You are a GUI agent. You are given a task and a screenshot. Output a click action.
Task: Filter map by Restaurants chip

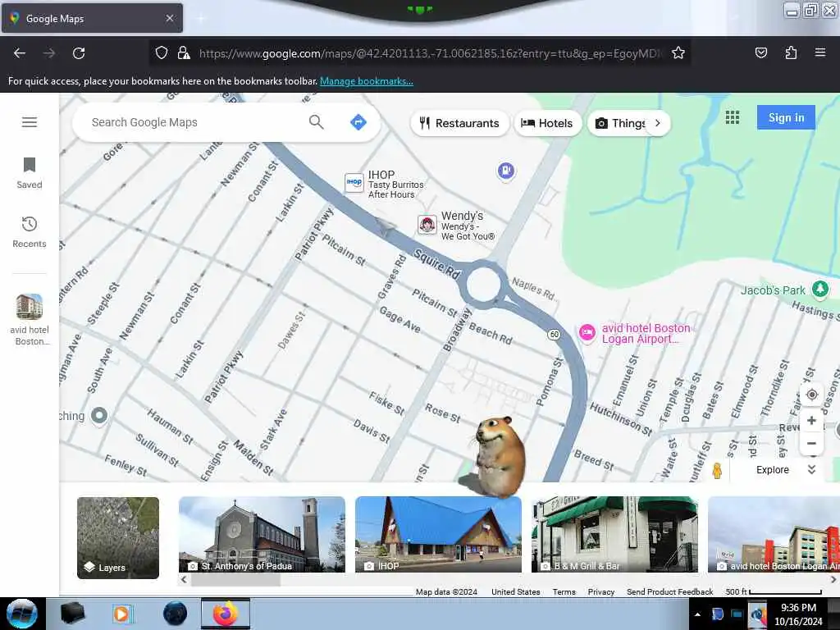459,123
